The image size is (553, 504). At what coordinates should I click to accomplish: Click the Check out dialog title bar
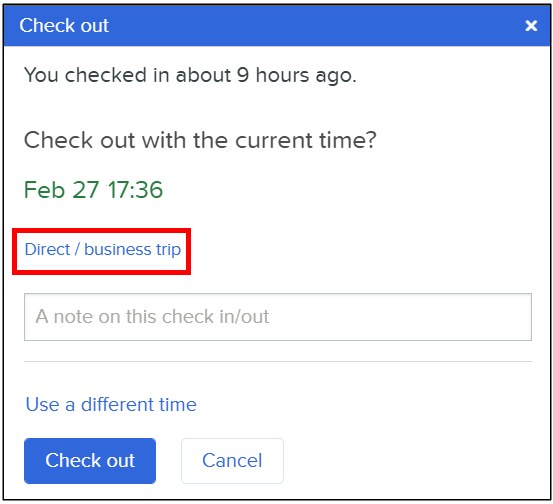[277, 25]
